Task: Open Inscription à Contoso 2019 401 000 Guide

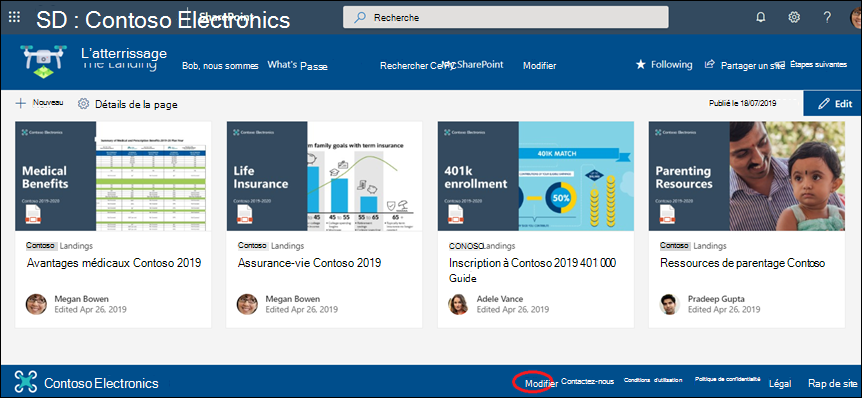Action: pyautogui.click(x=532, y=270)
